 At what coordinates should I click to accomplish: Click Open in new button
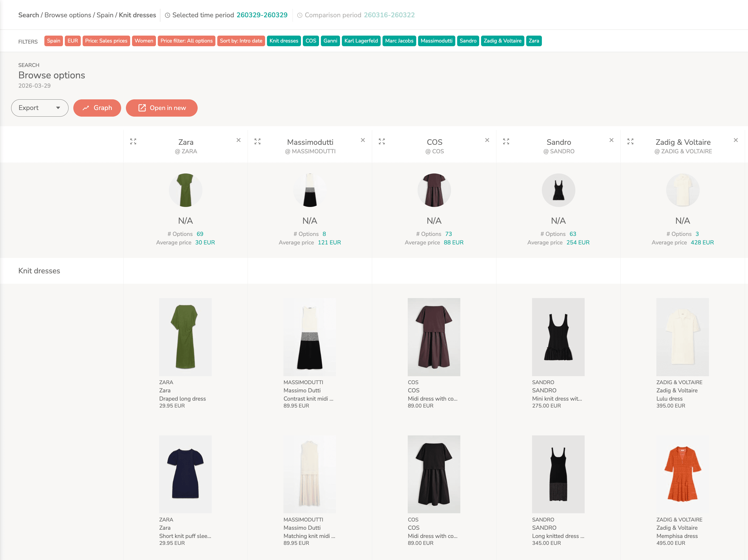[x=162, y=108]
